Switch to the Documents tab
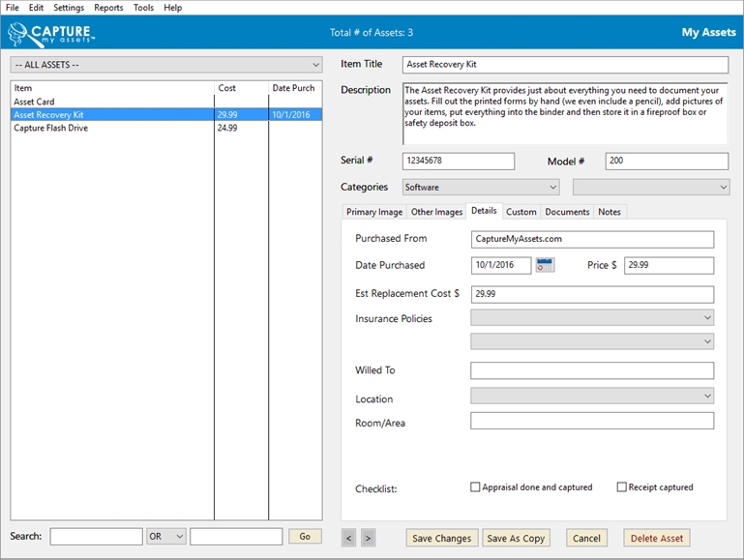The width and height of the screenshot is (744, 560). (x=567, y=212)
